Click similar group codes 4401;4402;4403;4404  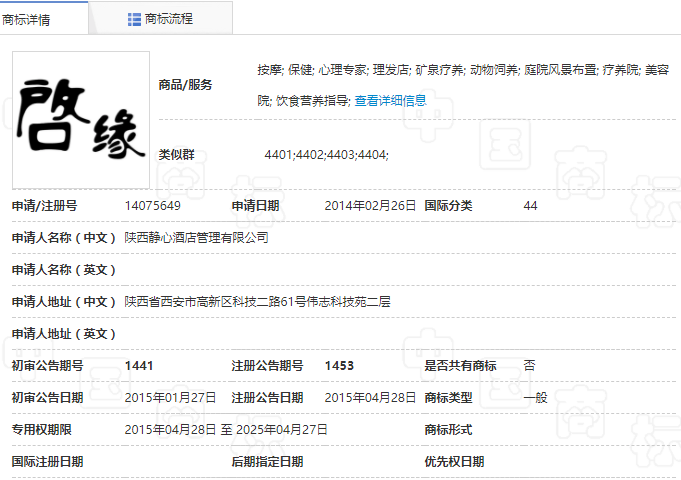(326, 155)
